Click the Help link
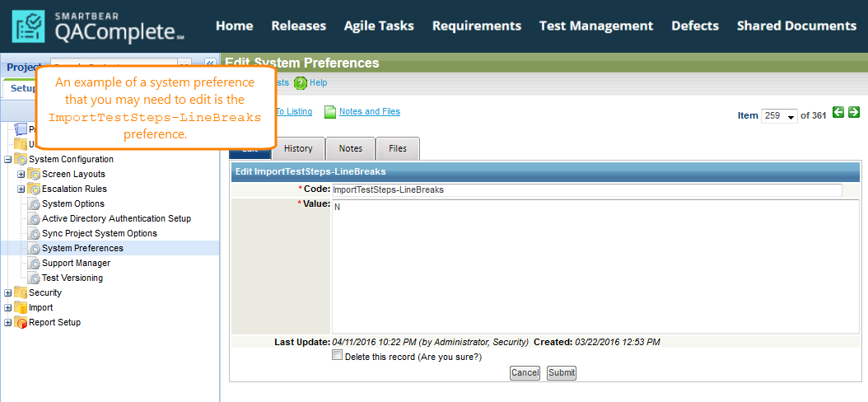This screenshot has height=402, width=868. coord(319,83)
